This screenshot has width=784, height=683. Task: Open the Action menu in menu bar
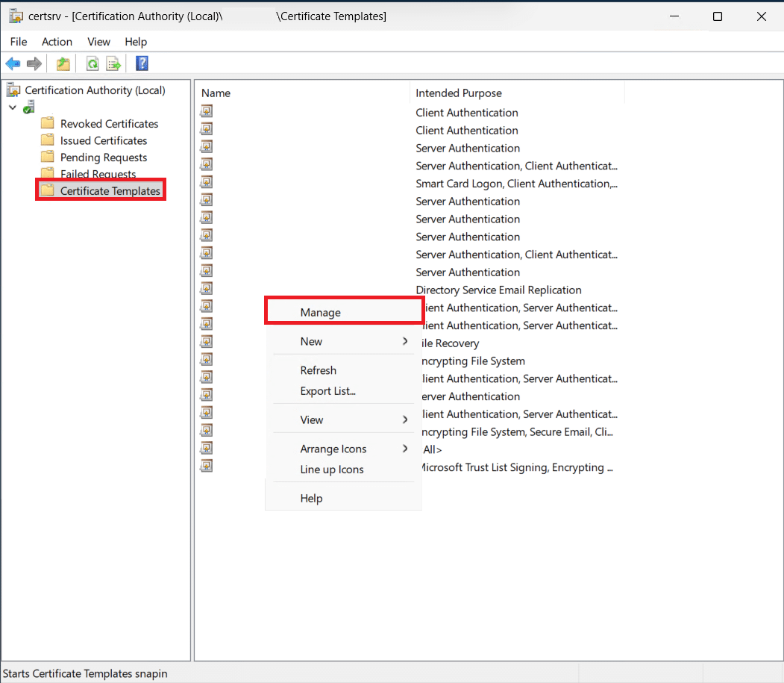pyautogui.click(x=57, y=42)
